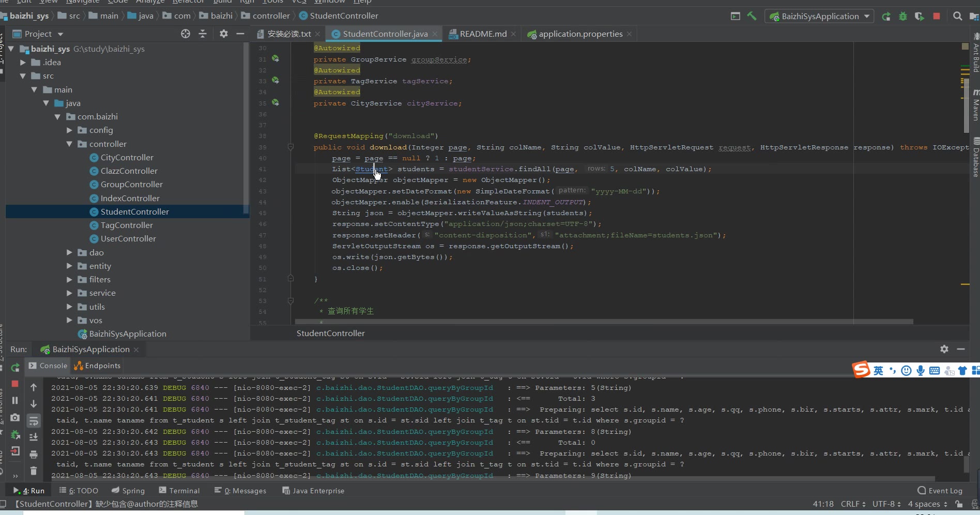Open the Event Log
Image resolution: width=980 pixels, height=515 pixels.
point(940,491)
